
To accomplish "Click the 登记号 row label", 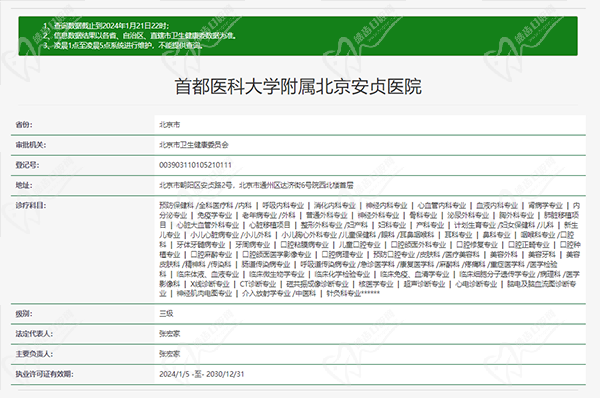I will 27,165.
